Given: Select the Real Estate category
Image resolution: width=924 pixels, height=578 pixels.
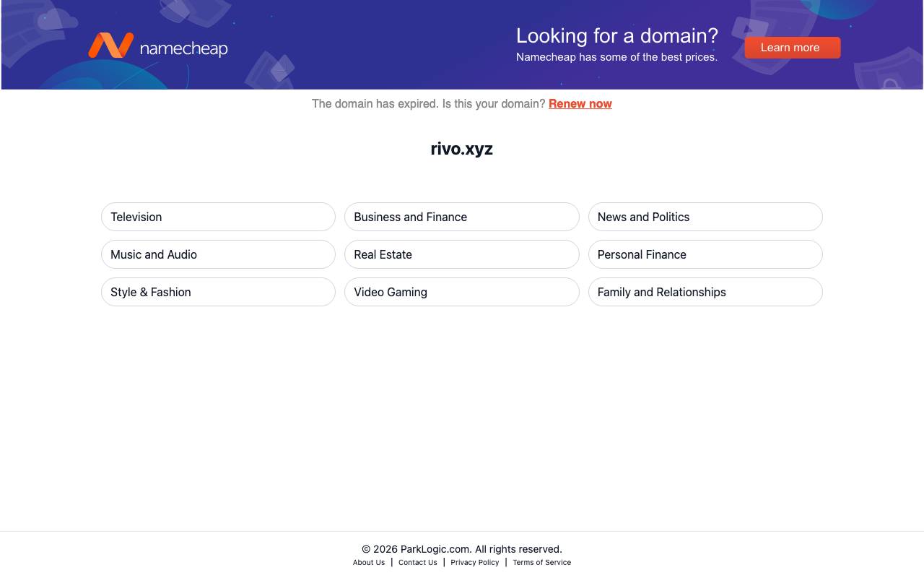Looking at the screenshot, I should [x=461, y=254].
